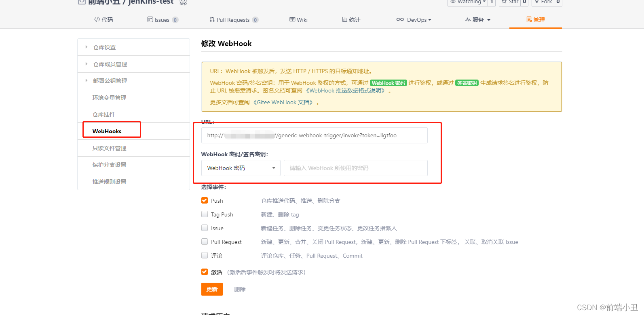The height and width of the screenshot is (315, 644).
Task: Click the orange 更新 update button
Action: click(x=212, y=289)
